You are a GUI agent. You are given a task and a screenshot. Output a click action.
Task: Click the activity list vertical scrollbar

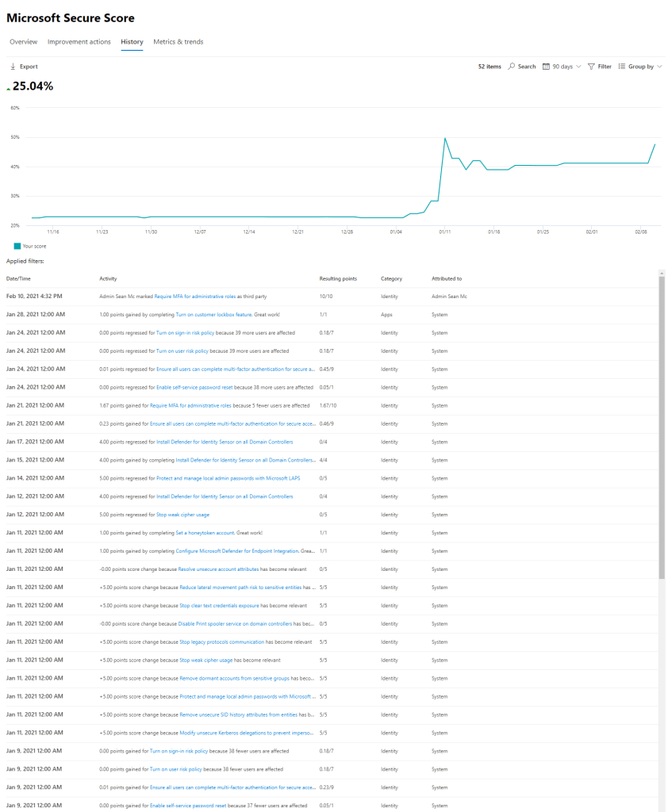pyautogui.click(x=662, y=428)
